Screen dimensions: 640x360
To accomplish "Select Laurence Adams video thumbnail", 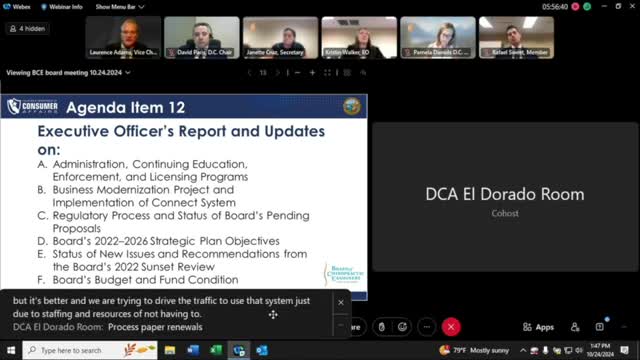I will pyautogui.click(x=123, y=38).
